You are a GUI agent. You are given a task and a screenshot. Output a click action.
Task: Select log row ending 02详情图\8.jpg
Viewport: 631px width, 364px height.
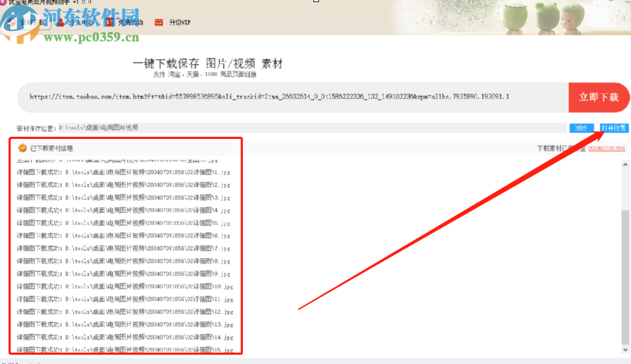123,261
